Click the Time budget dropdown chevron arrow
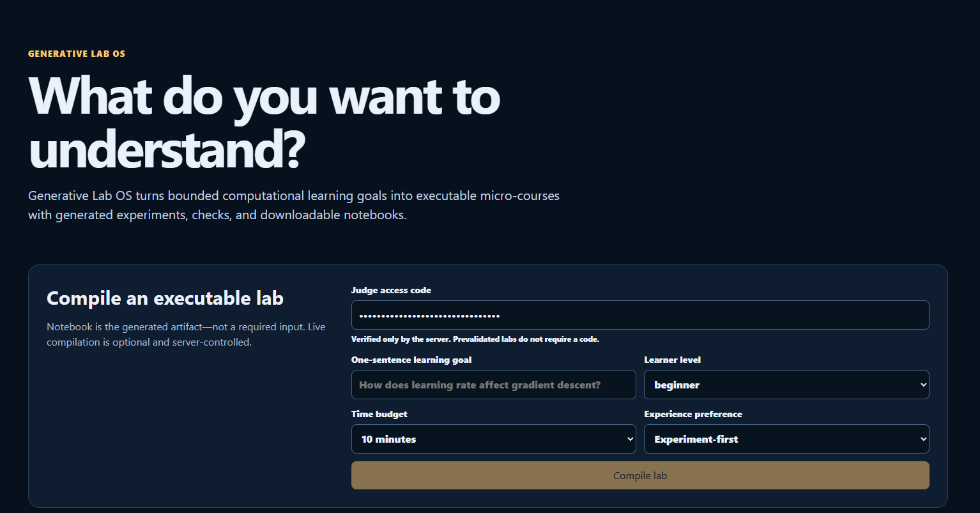Viewport: 980px width, 513px height. [630, 439]
